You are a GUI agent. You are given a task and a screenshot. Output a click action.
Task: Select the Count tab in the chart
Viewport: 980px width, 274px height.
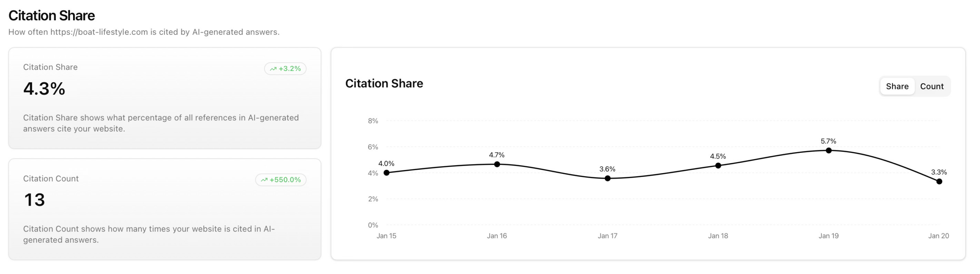coord(933,86)
